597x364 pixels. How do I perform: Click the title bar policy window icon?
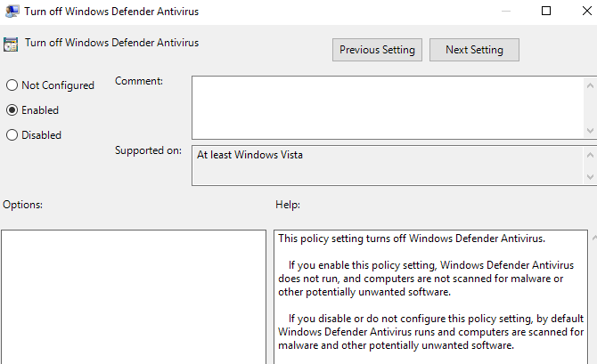tap(12, 10)
